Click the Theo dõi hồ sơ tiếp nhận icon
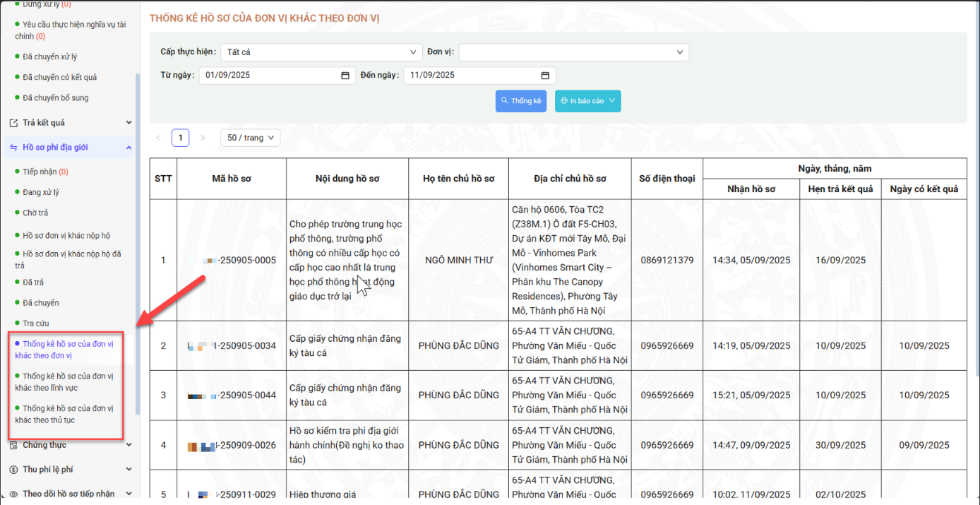 click(x=13, y=494)
